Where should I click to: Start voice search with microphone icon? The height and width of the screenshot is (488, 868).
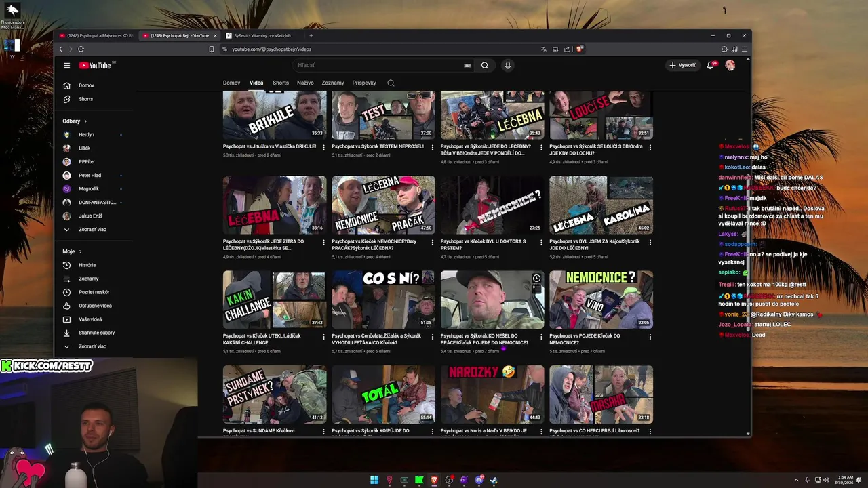click(x=507, y=66)
